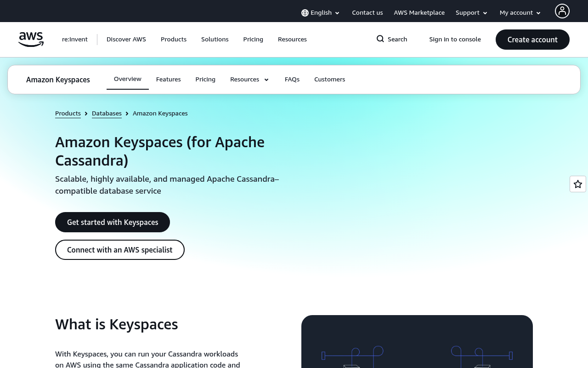Open AWS Marketplace link
This screenshot has height=368, width=588.
coord(419,13)
